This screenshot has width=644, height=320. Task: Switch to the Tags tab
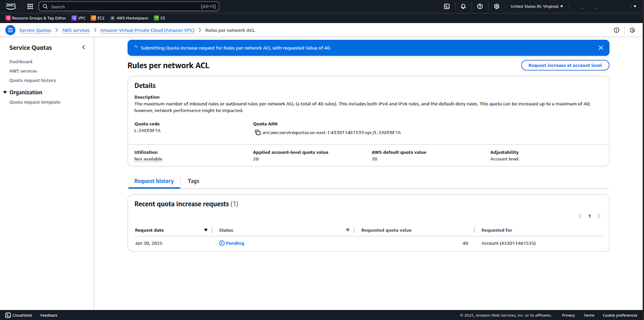tap(193, 181)
